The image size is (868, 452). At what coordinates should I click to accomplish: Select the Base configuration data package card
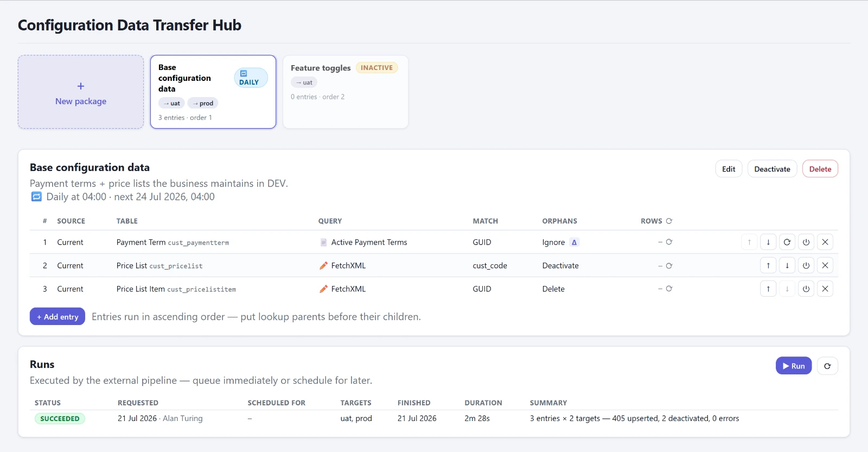pyautogui.click(x=213, y=92)
